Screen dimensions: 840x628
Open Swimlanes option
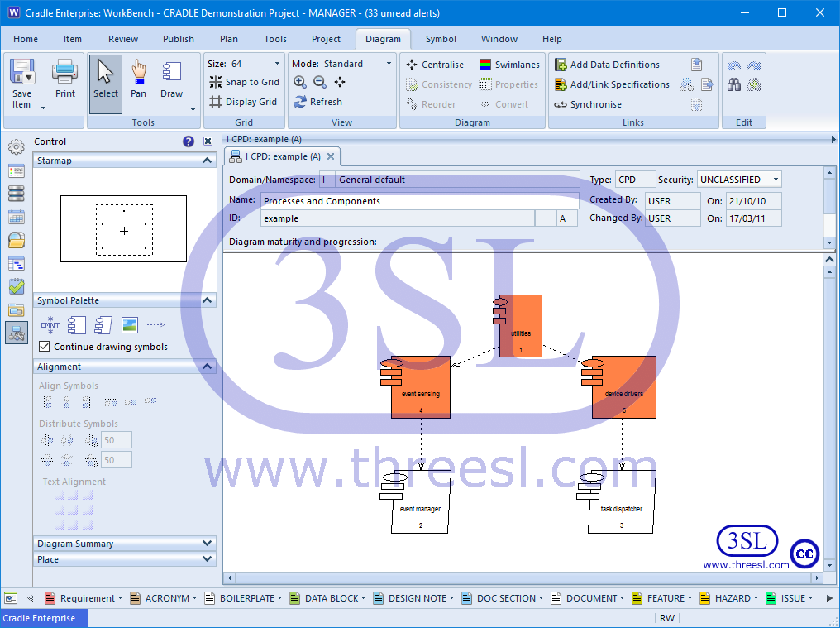click(x=509, y=65)
